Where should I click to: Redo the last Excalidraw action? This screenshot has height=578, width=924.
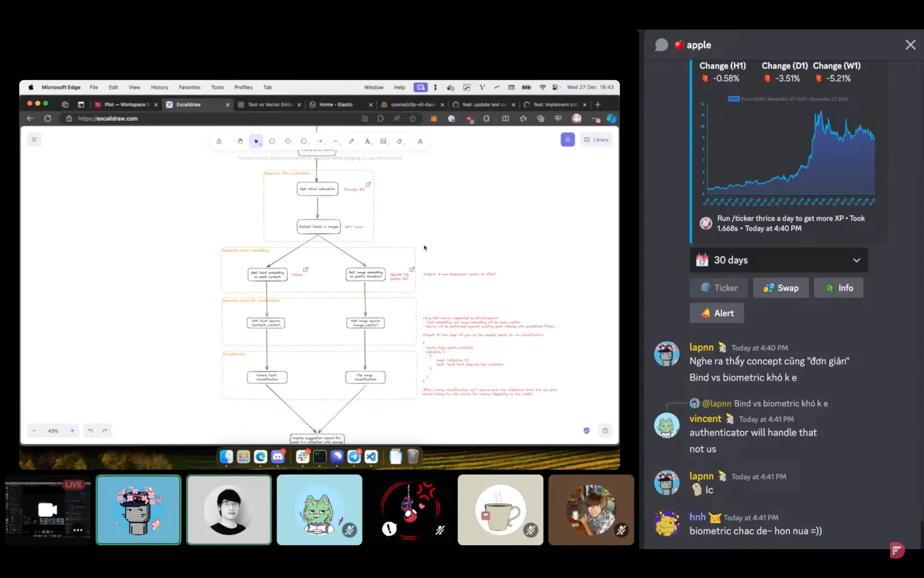104,431
